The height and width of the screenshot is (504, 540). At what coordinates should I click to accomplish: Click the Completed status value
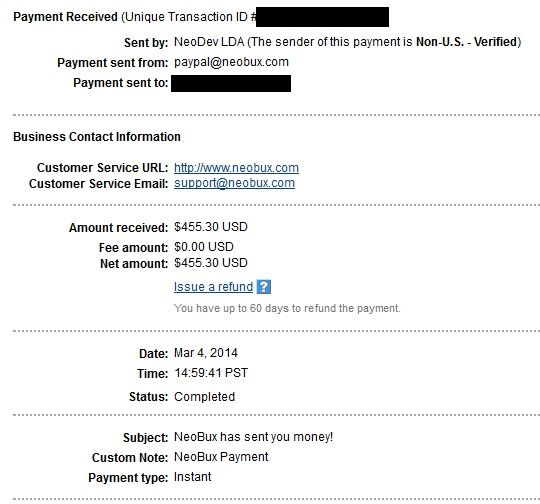click(x=205, y=397)
